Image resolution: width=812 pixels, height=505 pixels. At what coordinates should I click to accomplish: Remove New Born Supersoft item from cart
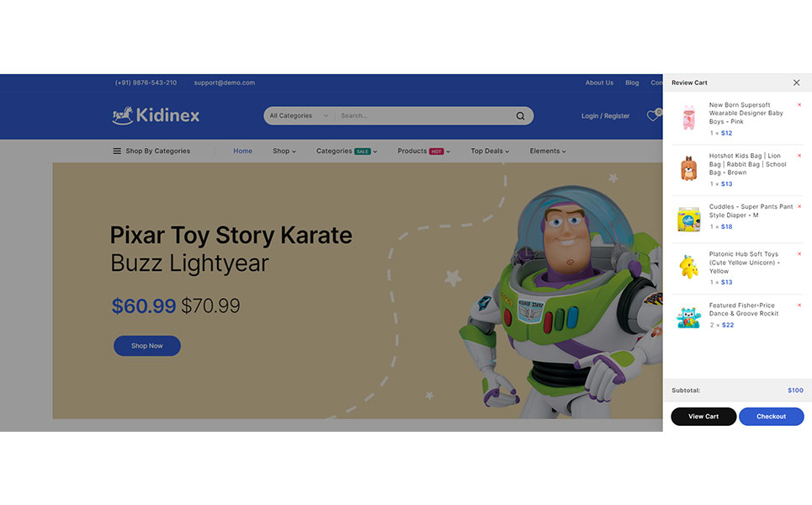799,105
